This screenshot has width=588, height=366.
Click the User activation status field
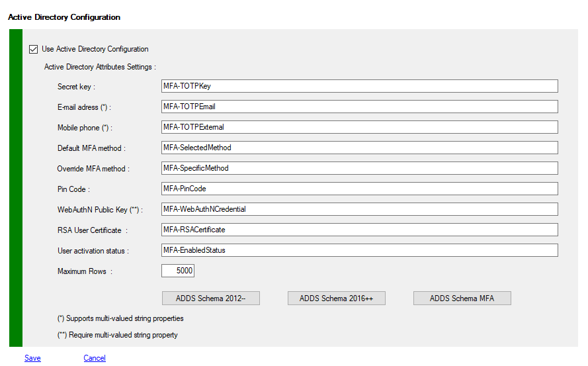359,250
